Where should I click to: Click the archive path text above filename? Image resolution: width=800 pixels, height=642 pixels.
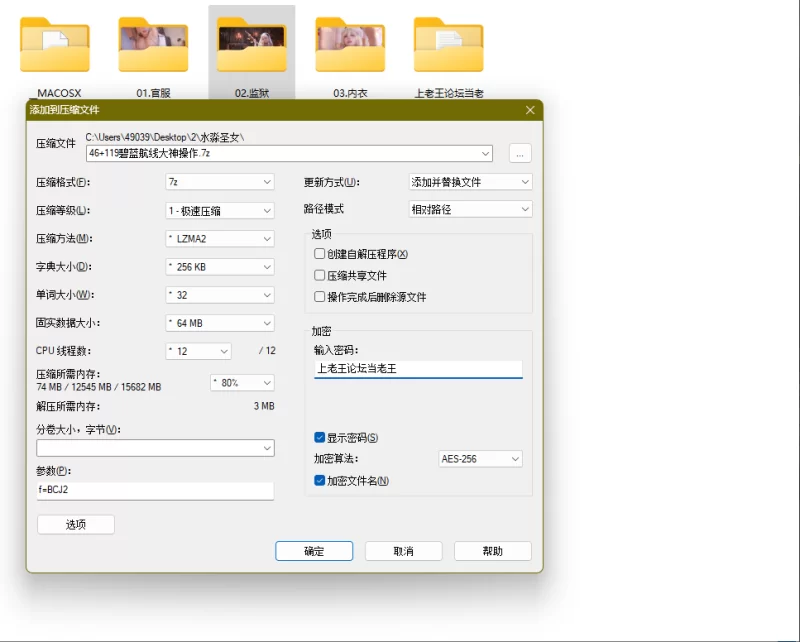pyautogui.click(x=165, y=137)
